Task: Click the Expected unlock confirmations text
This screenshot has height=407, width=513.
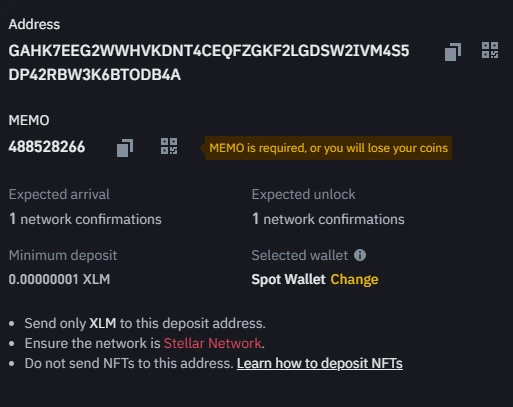Action: [328, 219]
